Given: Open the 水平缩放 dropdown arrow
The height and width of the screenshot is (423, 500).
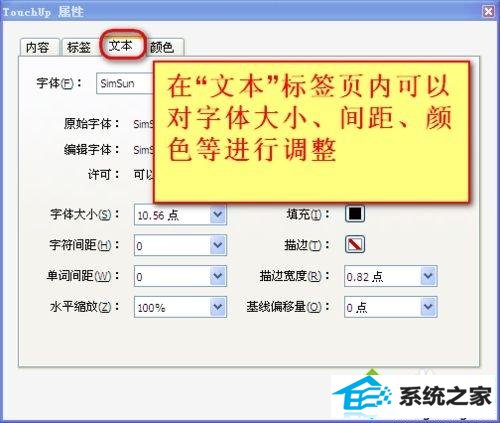Looking at the screenshot, I should click(x=218, y=307).
